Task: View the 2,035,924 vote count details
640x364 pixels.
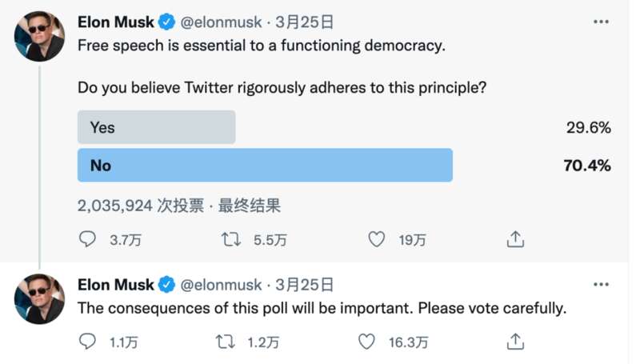Action: click(x=141, y=206)
